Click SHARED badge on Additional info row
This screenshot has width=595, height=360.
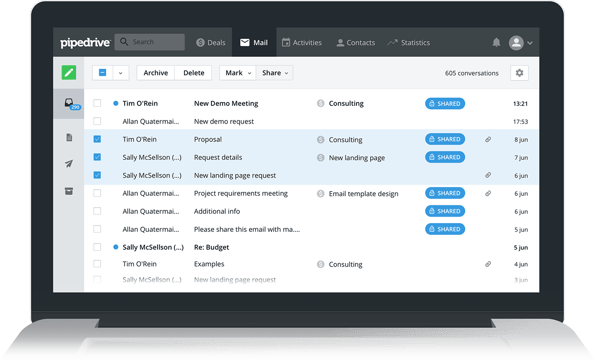tap(445, 211)
